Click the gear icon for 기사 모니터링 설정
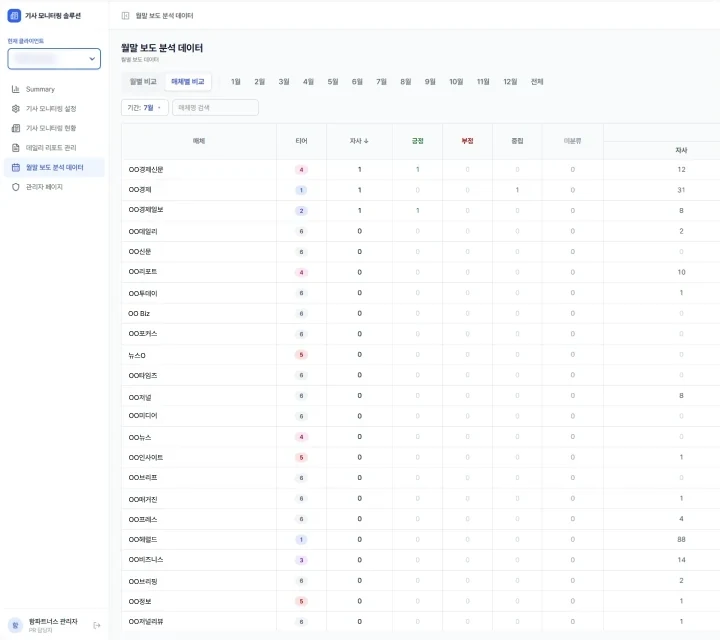Screen dimensions: 720x640 click(16, 108)
